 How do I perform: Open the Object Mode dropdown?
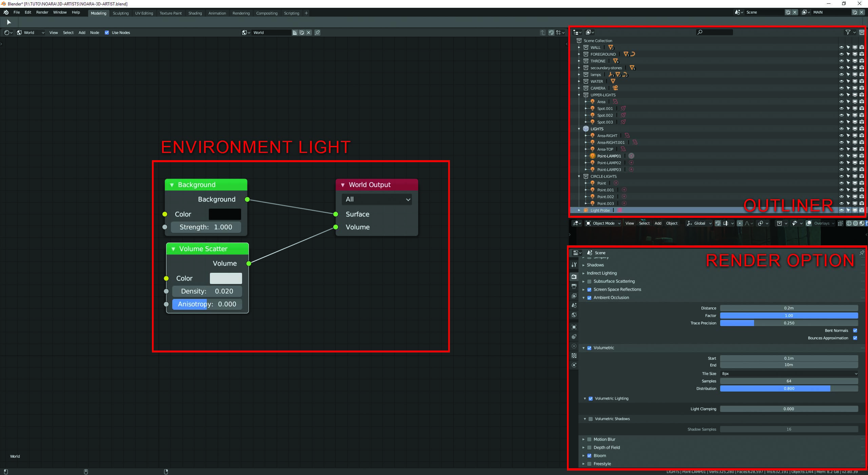tap(603, 223)
